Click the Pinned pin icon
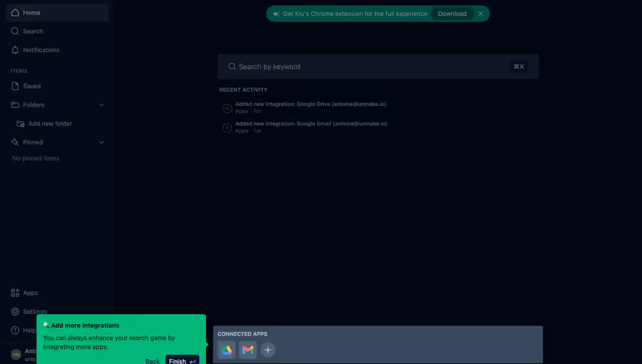 (15, 142)
